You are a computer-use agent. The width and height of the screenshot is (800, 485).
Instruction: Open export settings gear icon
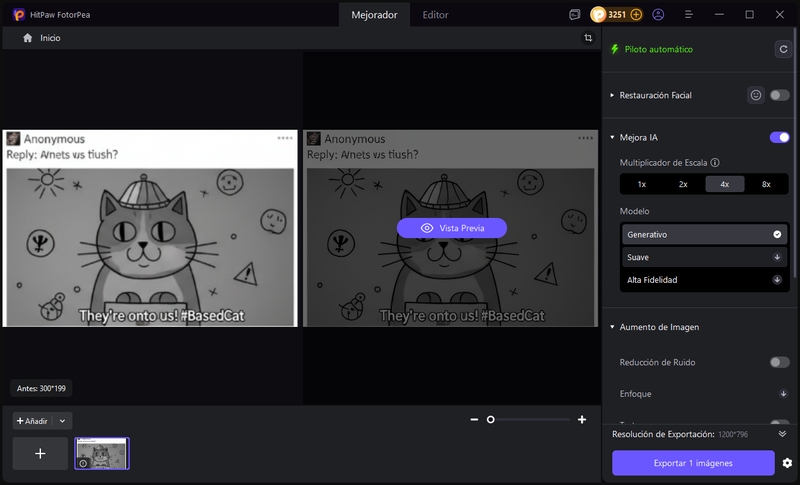[787, 463]
